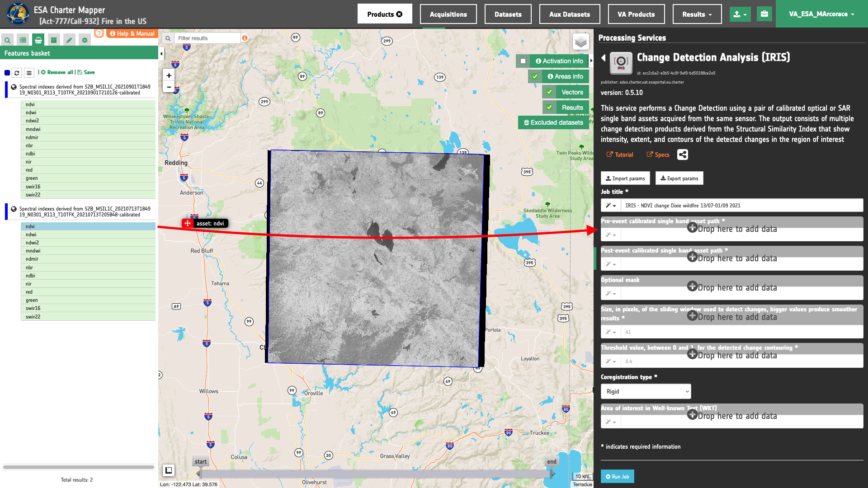Zoom in on the map
Viewport: 868px width, 488px height.
point(169,75)
